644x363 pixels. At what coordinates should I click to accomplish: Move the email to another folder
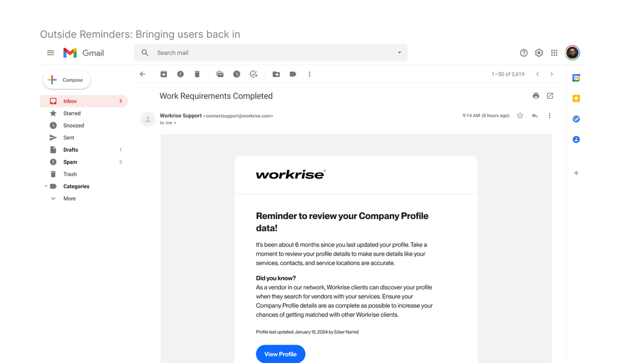click(275, 73)
